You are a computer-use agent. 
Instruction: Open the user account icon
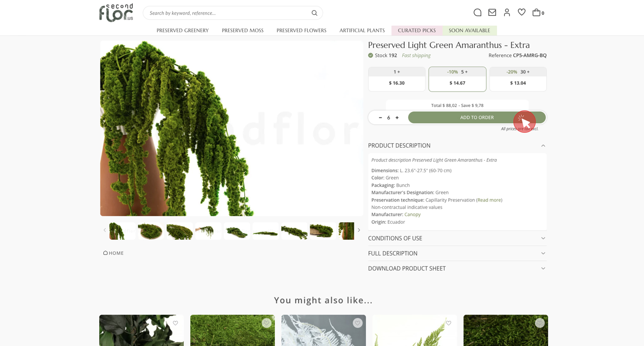507,12
